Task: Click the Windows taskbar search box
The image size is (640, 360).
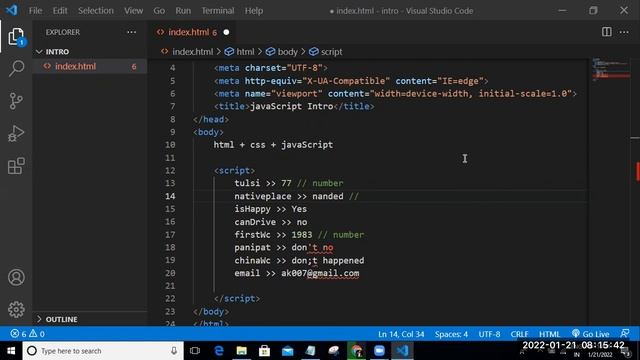Action: 103,351
